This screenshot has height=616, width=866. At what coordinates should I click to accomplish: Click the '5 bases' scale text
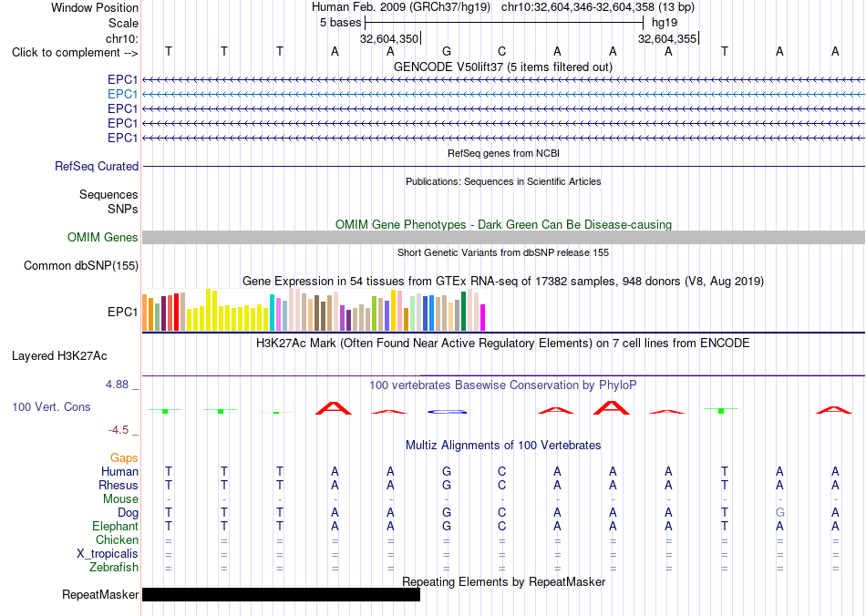340,23
